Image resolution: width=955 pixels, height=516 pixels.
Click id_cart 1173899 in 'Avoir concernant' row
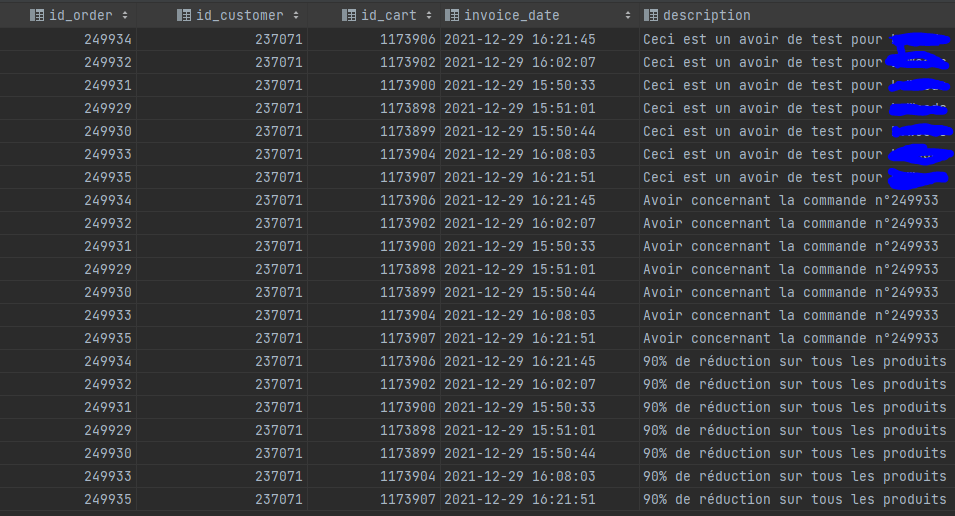(408, 292)
